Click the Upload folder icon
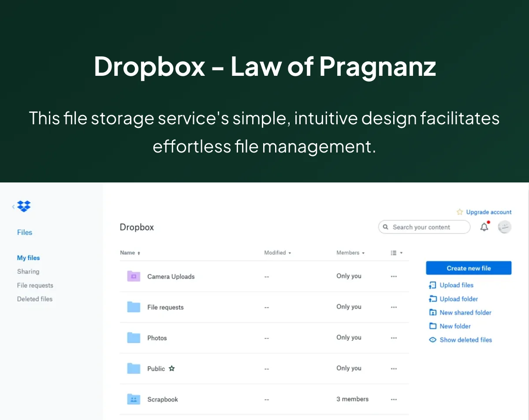 pos(432,299)
